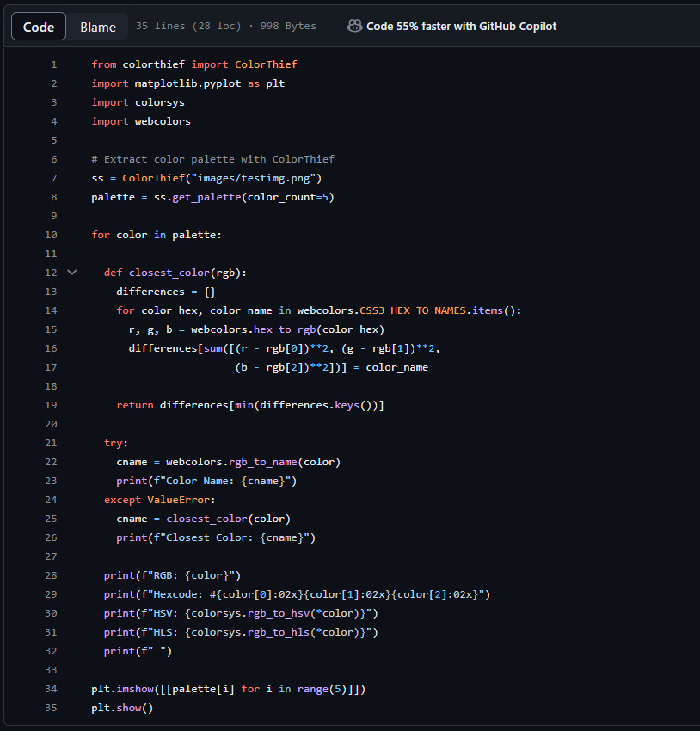
Task: Click line number 21 beside the try statement
Action: point(51,443)
